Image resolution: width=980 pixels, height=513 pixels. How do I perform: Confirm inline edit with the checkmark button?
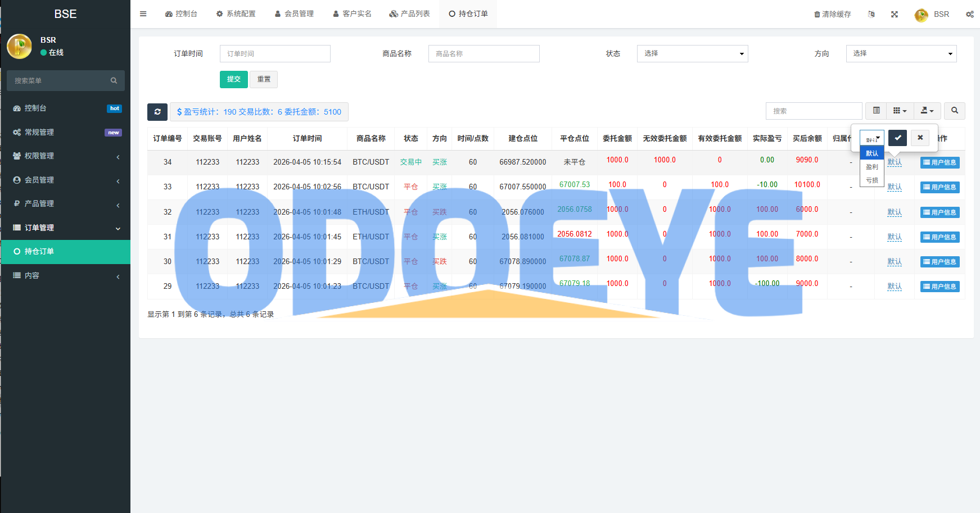click(898, 138)
